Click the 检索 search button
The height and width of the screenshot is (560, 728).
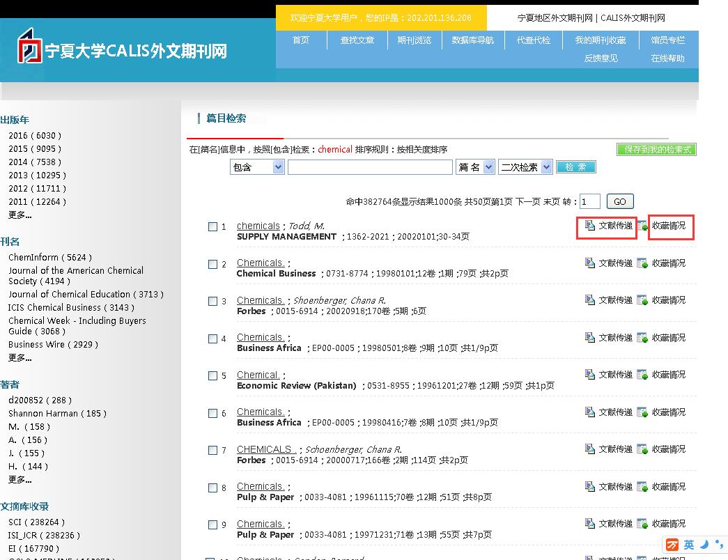[575, 167]
